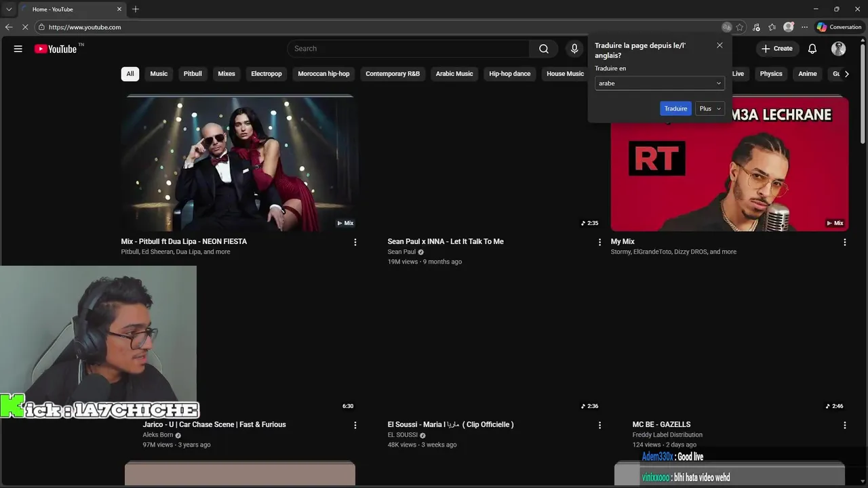Open the favorites list icon
This screenshot has width=868, height=488.
click(772, 27)
